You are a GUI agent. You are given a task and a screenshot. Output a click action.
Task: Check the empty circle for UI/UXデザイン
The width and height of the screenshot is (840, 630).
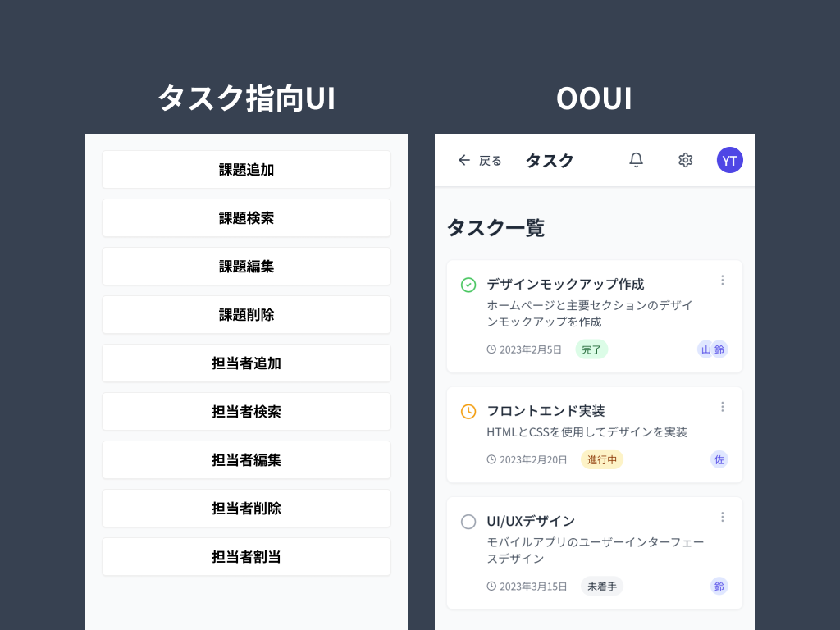(x=468, y=522)
